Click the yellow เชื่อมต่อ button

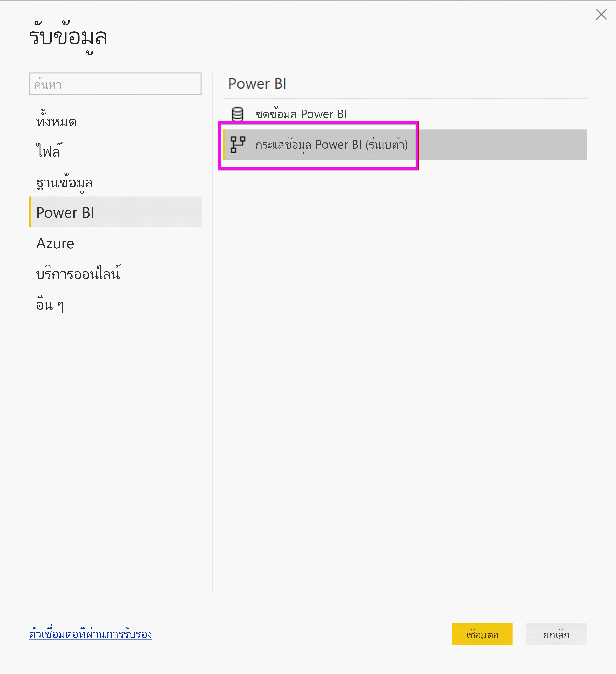tap(482, 634)
